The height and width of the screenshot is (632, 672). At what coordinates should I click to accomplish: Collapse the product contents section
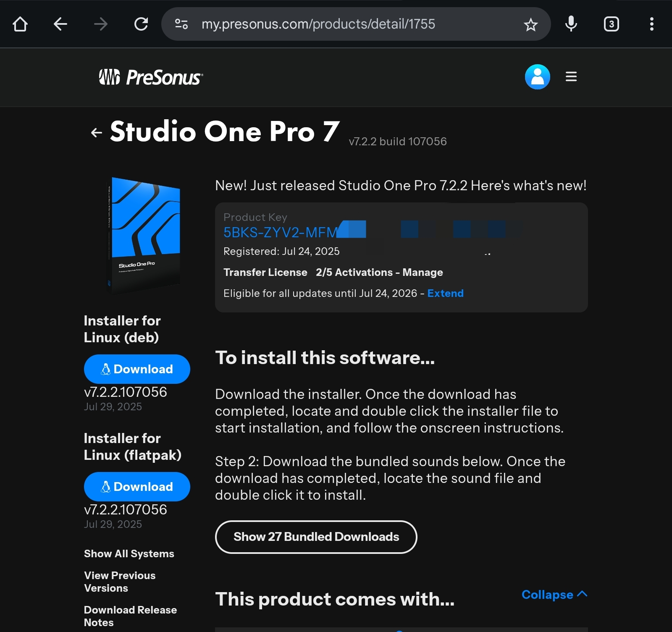[x=554, y=595]
